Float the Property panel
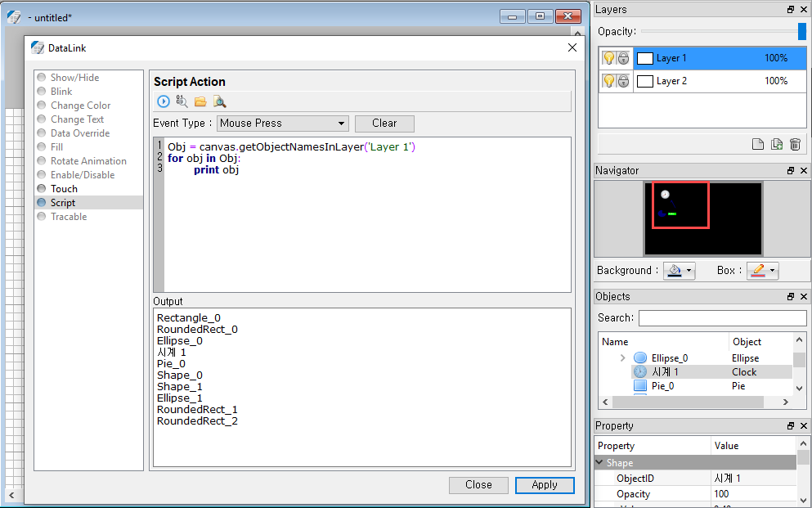Image resolution: width=812 pixels, height=508 pixels. tap(791, 425)
